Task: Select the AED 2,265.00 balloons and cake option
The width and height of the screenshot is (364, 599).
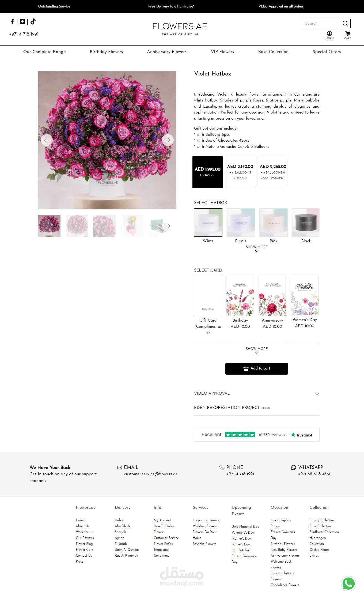Action: [273, 172]
